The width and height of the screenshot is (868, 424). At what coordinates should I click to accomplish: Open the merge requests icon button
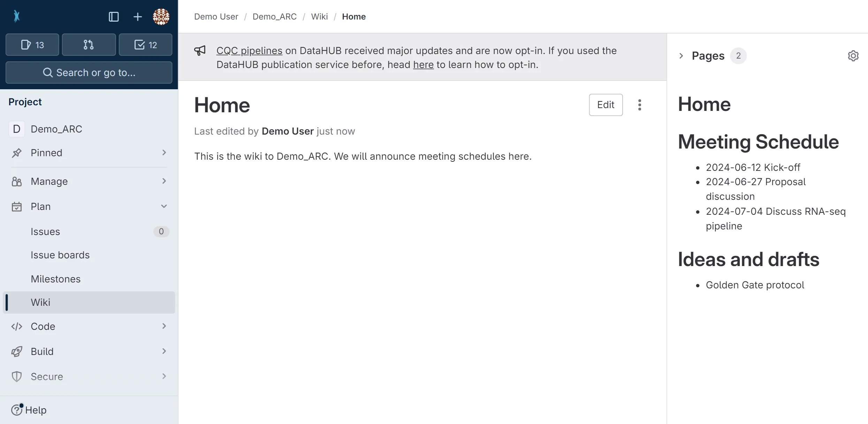(89, 45)
